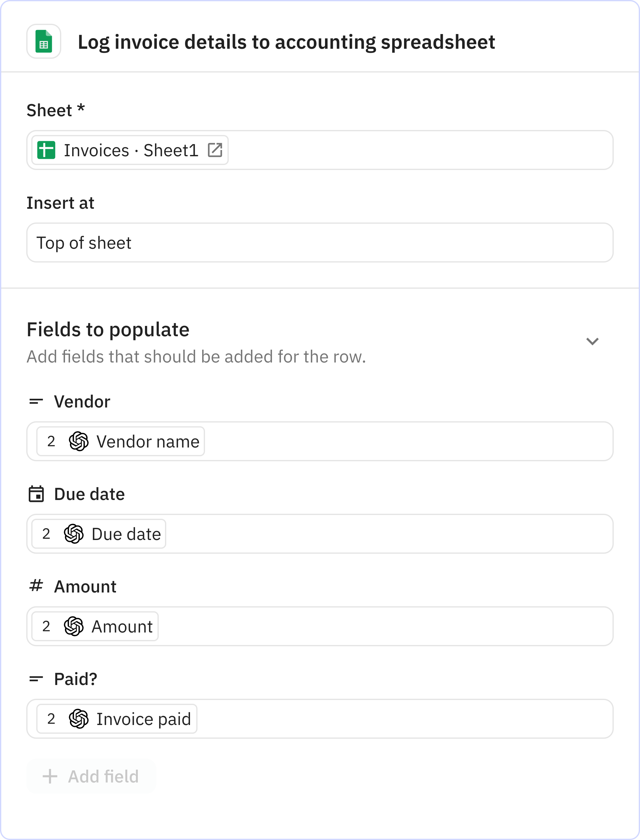This screenshot has height=840, width=640.
Task: Open Invoices sheet via external link icon
Action: (x=215, y=150)
